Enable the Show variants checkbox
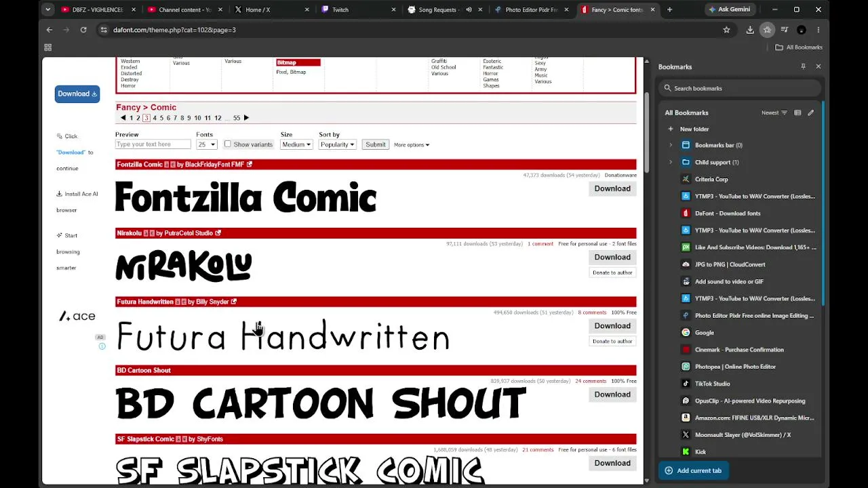The width and height of the screenshot is (868, 488). tap(227, 144)
